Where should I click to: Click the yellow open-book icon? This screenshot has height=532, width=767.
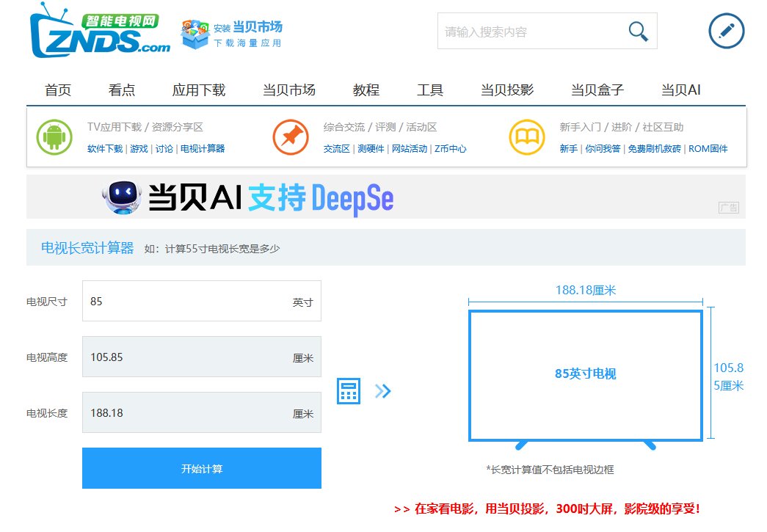point(526,137)
